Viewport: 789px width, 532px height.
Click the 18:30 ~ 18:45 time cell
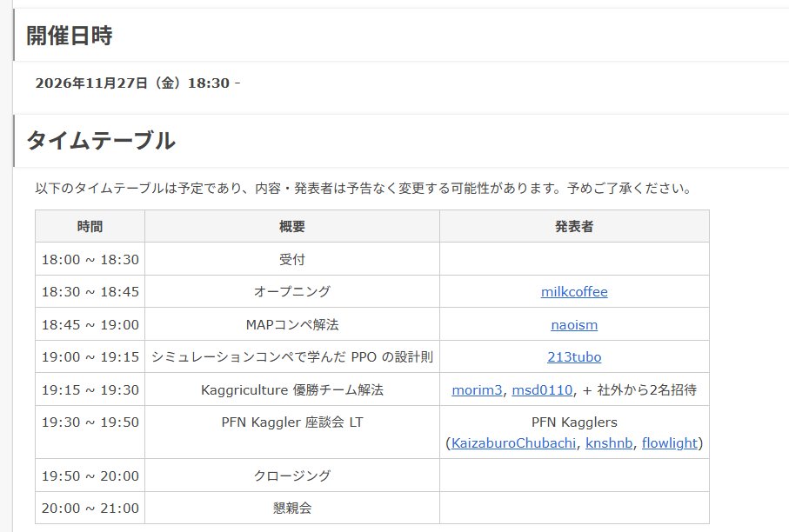[90, 292]
